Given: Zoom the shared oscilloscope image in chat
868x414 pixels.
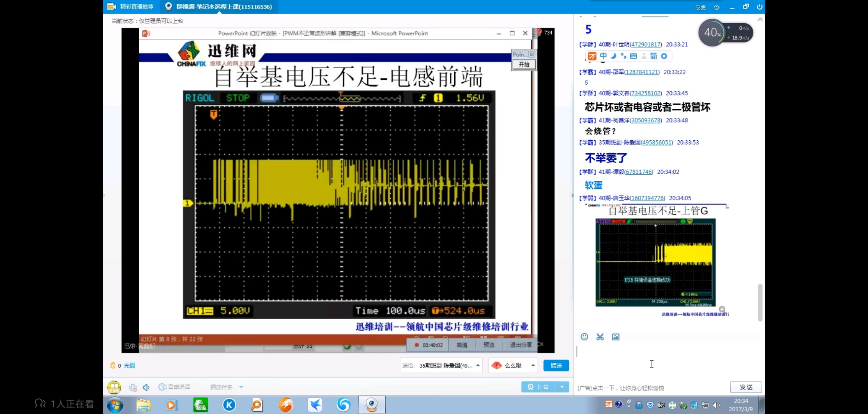Looking at the screenshot, I should (x=722, y=309).
